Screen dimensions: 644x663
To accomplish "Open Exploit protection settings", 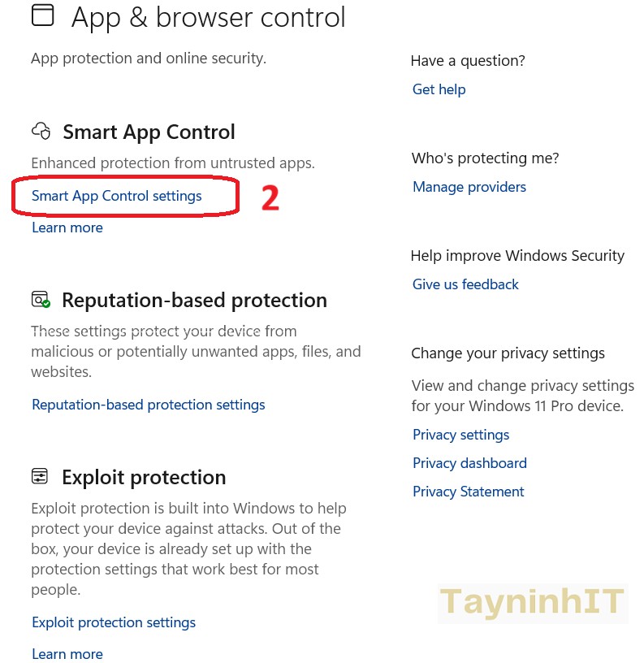I will (114, 622).
